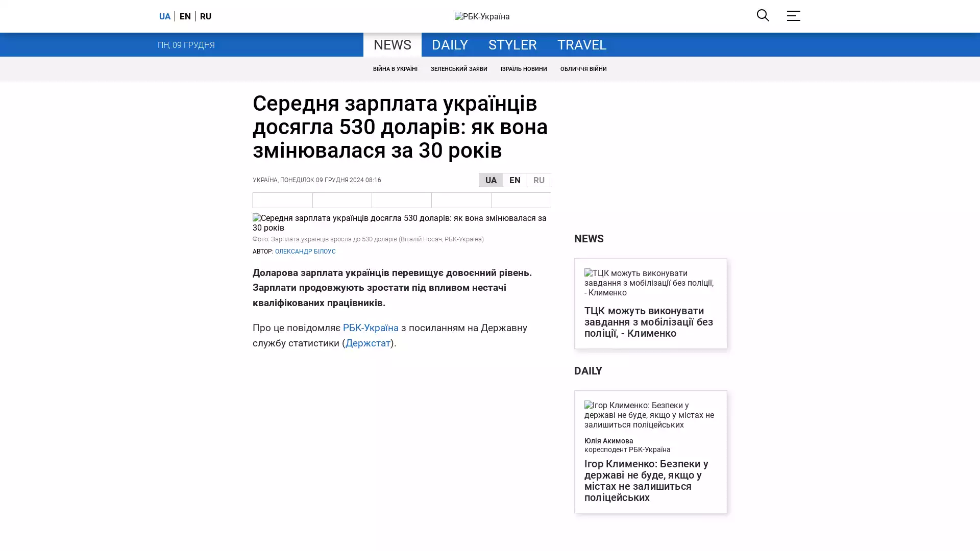Open sidebar DAILY heading
The width and height of the screenshot is (980, 551).
[x=588, y=371]
